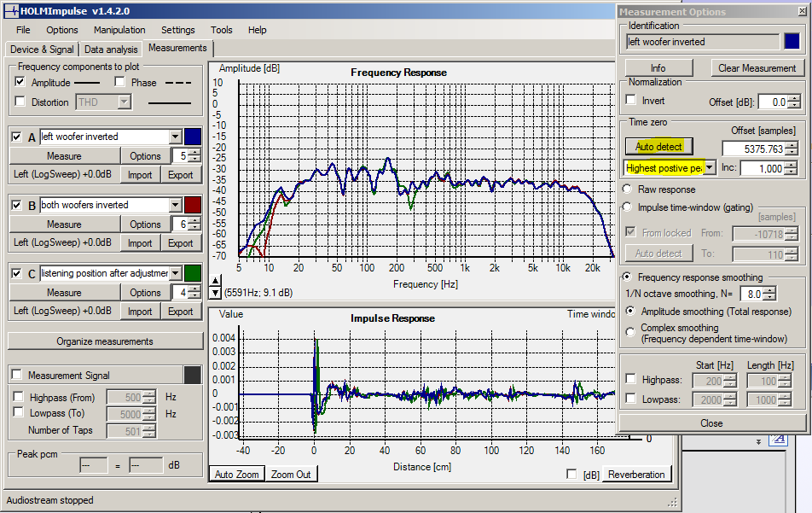Image resolution: width=812 pixels, height=513 pixels.
Task: Click the Normalization Offset dB stepper
Action: [x=794, y=102]
